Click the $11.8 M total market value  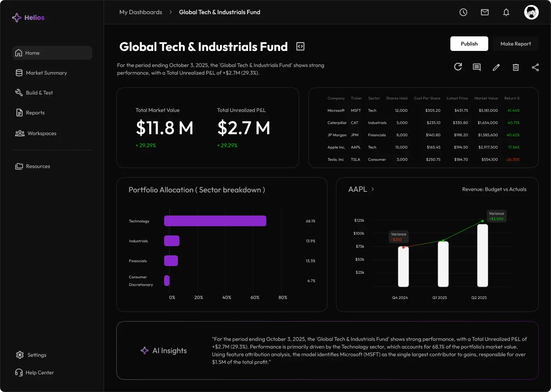pyautogui.click(x=165, y=128)
